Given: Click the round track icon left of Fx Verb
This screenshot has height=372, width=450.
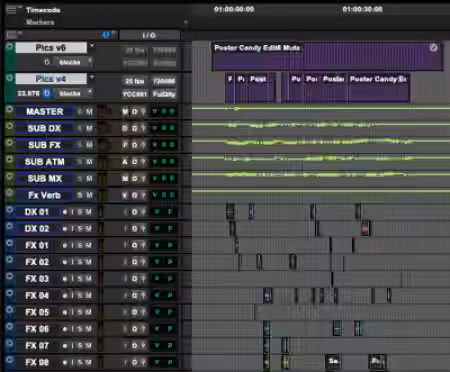Looking at the screenshot, I should [10, 193].
